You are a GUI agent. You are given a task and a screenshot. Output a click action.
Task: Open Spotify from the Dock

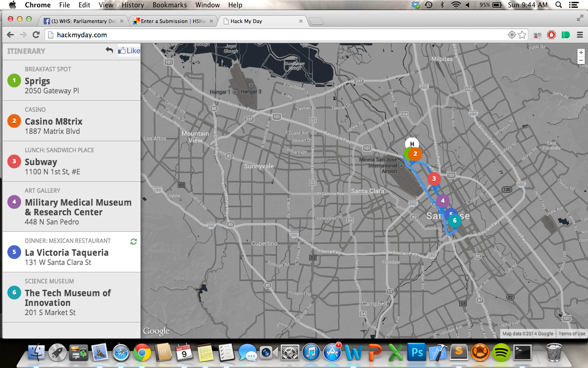[501, 353]
